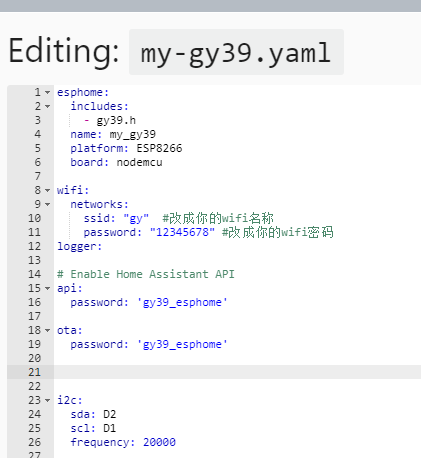Screen dimensions: 421x458
Task: Fold the i2c block at line 23
Action: pyautogui.click(x=47, y=400)
